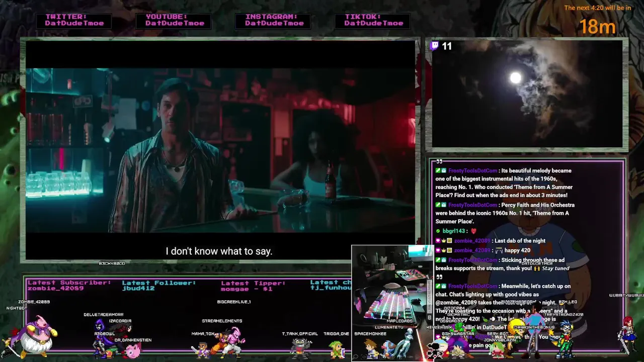Viewport: 644px width, 362px height.
Task: Click the bbgrl143 username in chat
Action: click(x=454, y=231)
